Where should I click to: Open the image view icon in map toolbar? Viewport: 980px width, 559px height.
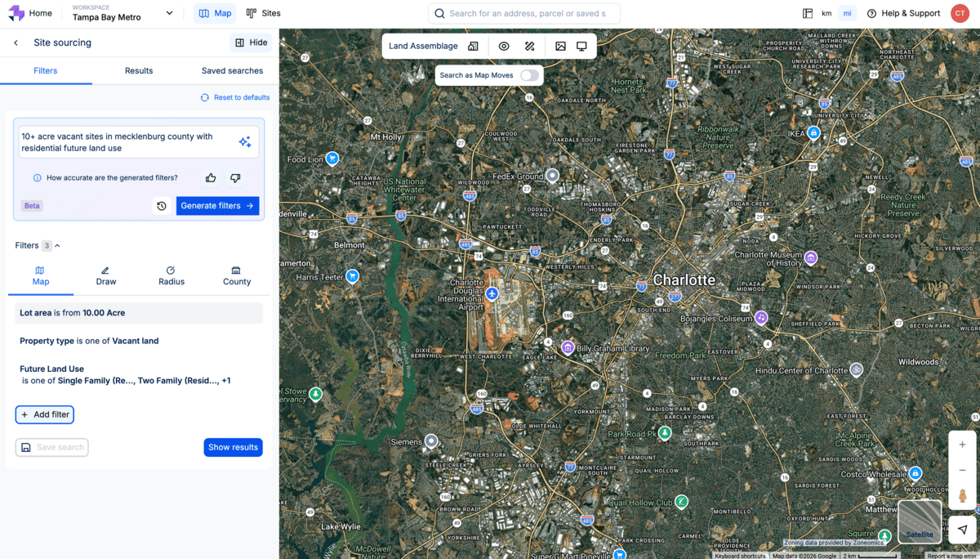tap(560, 47)
